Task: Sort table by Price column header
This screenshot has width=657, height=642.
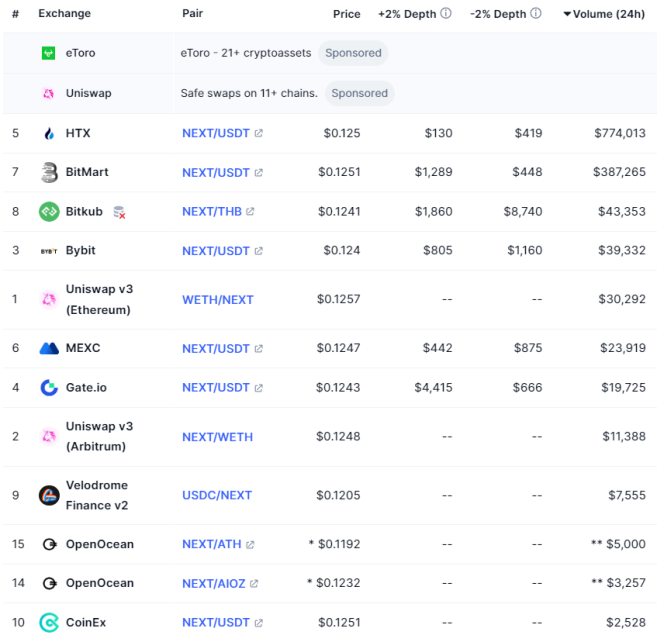Action: [x=347, y=14]
